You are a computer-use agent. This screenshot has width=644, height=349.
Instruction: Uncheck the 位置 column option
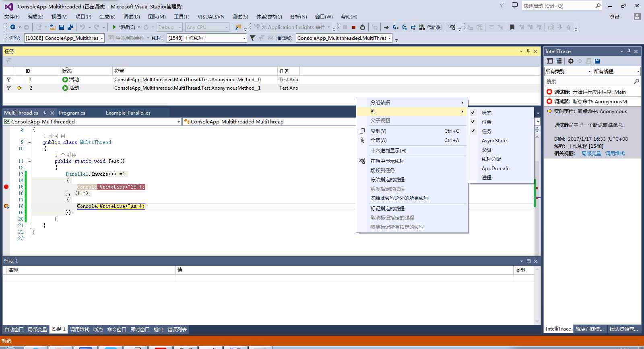tap(500, 122)
